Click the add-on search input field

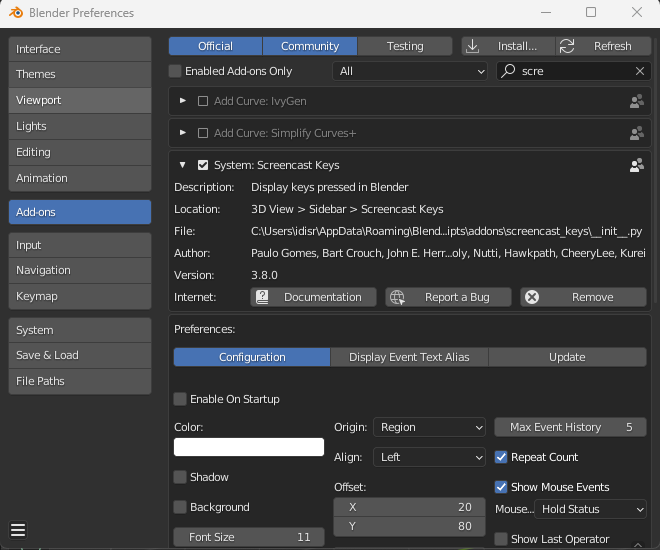tap(574, 71)
